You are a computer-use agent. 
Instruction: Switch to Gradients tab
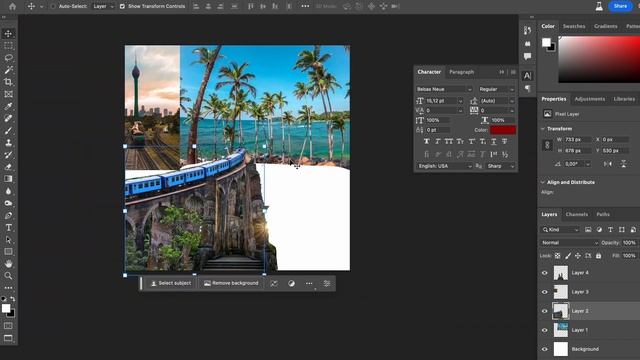606,26
